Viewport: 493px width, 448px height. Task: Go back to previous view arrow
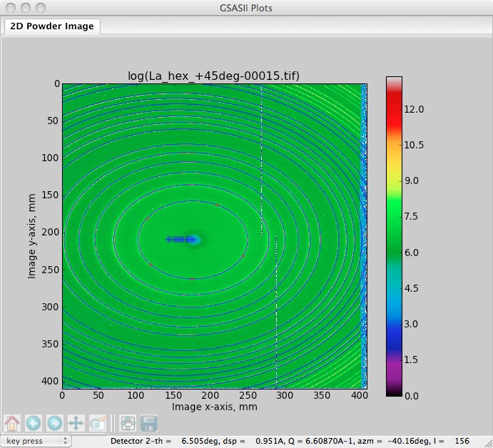pos(34,423)
